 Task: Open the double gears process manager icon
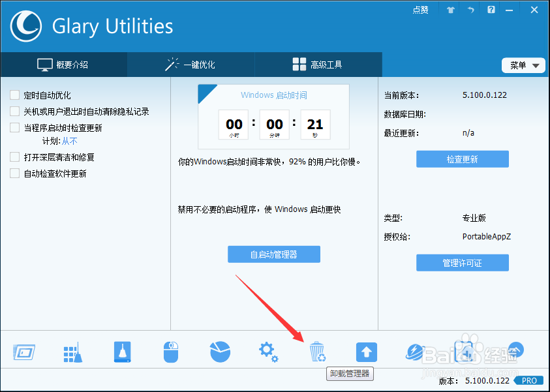pyautogui.click(x=268, y=352)
